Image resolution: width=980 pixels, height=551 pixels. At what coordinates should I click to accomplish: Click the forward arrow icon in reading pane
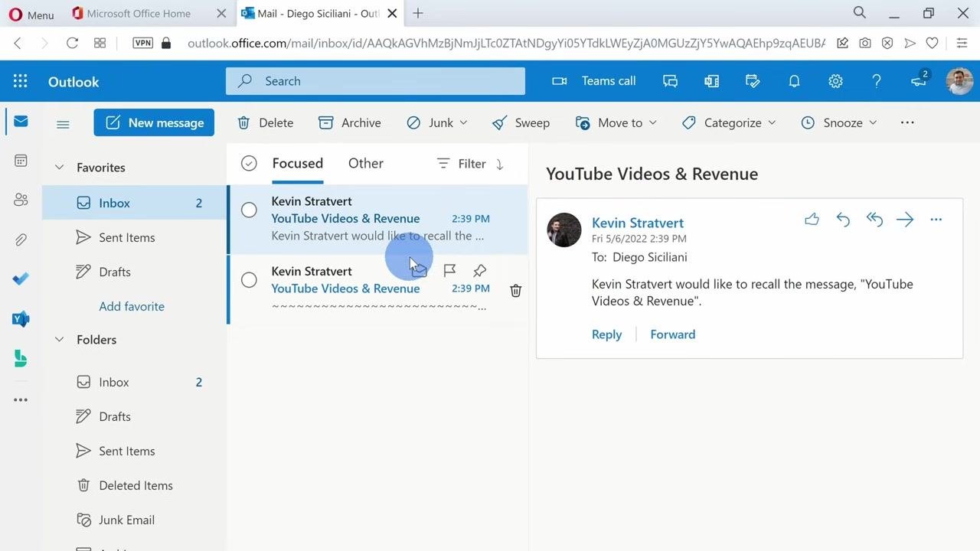tap(905, 220)
